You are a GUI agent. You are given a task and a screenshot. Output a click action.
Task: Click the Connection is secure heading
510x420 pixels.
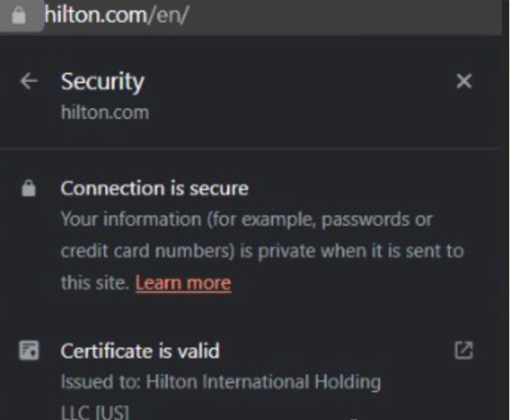pyautogui.click(x=154, y=188)
